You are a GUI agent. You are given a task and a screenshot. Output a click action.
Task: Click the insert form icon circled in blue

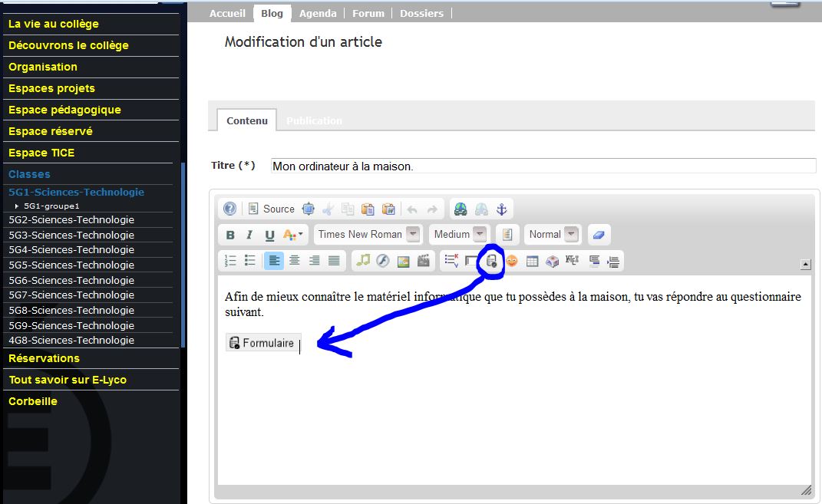tap(492, 261)
